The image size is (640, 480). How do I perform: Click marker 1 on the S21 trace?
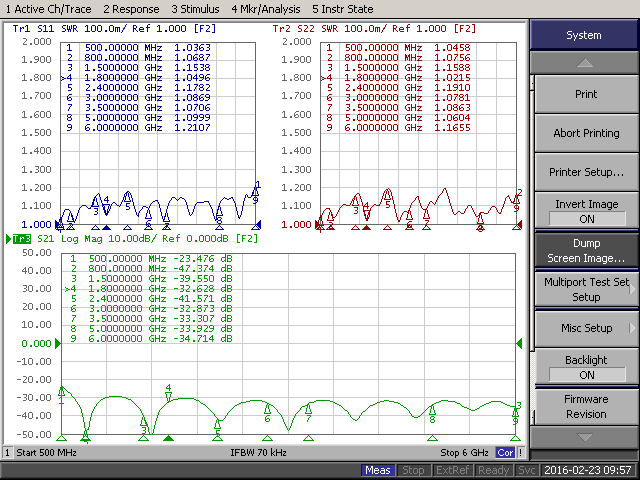61,395
